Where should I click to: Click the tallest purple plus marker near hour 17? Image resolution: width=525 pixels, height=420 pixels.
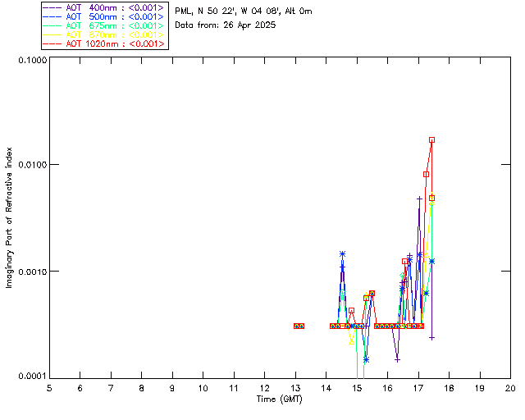(x=419, y=199)
